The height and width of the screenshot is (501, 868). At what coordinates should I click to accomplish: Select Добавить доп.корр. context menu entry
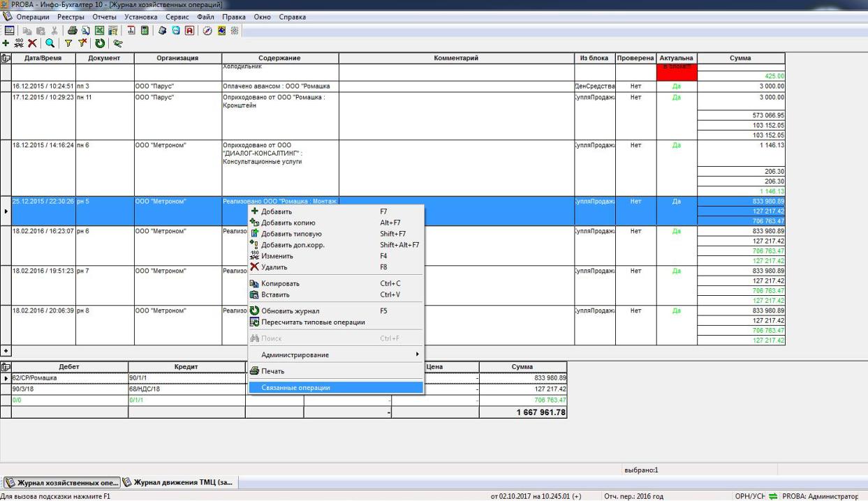coord(336,245)
